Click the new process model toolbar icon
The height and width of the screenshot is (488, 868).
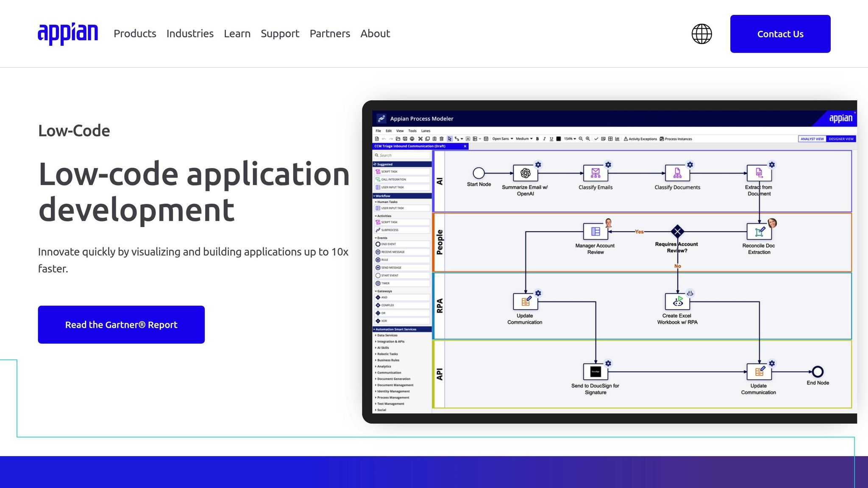[x=377, y=139]
